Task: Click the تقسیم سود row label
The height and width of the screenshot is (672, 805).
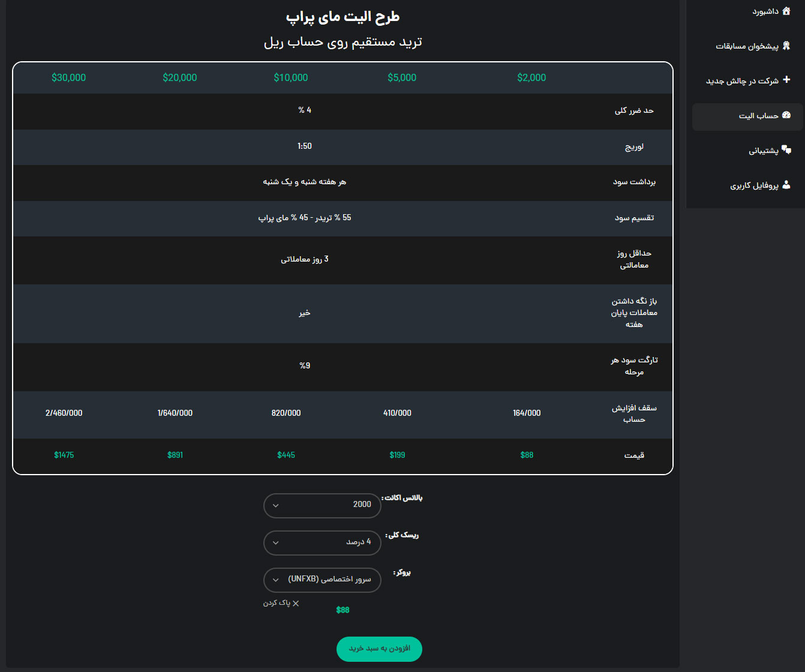Action: click(634, 218)
